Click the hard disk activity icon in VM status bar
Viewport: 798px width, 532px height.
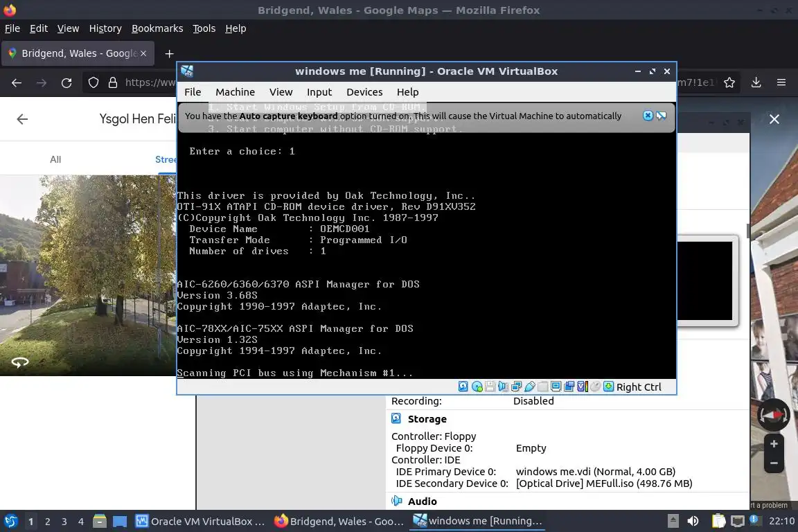[x=463, y=387]
